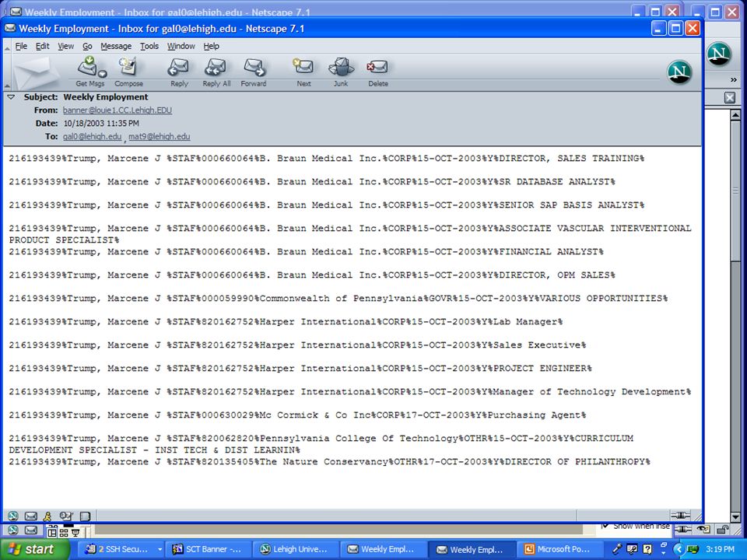Reply to the Weekly Employment message
Viewport: 747px width, 560px height.
point(179,72)
